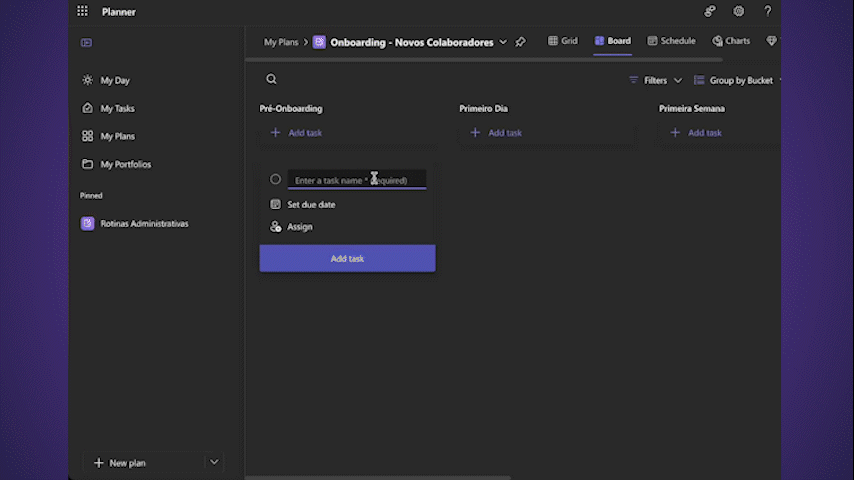Collapse the sidebar navigation panel icon

tap(87, 43)
